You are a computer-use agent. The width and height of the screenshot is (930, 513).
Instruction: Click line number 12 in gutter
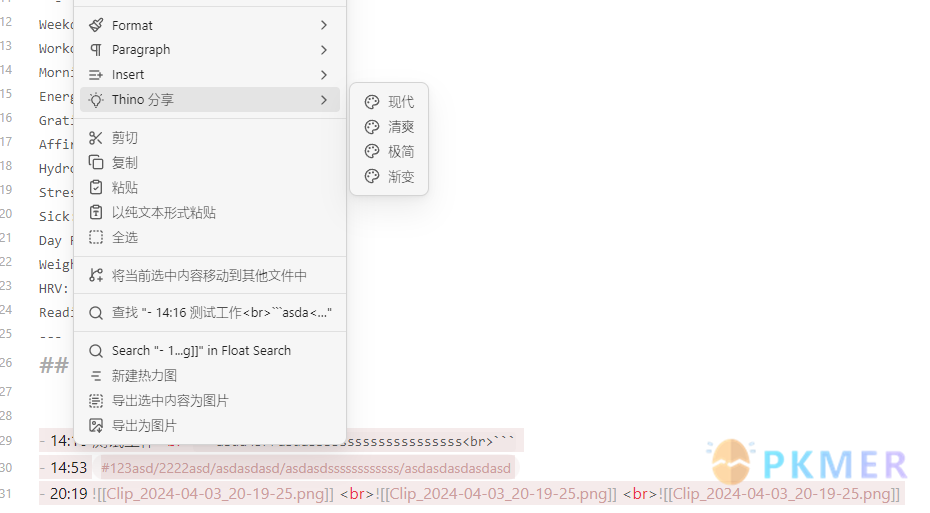[6, 22]
